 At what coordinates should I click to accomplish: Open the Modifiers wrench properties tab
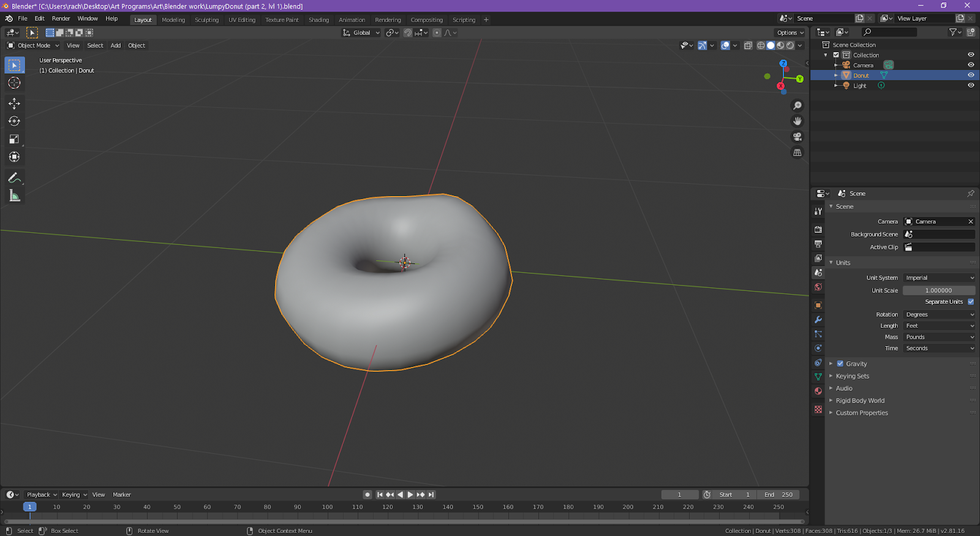pyautogui.click(x=818, y=320)
